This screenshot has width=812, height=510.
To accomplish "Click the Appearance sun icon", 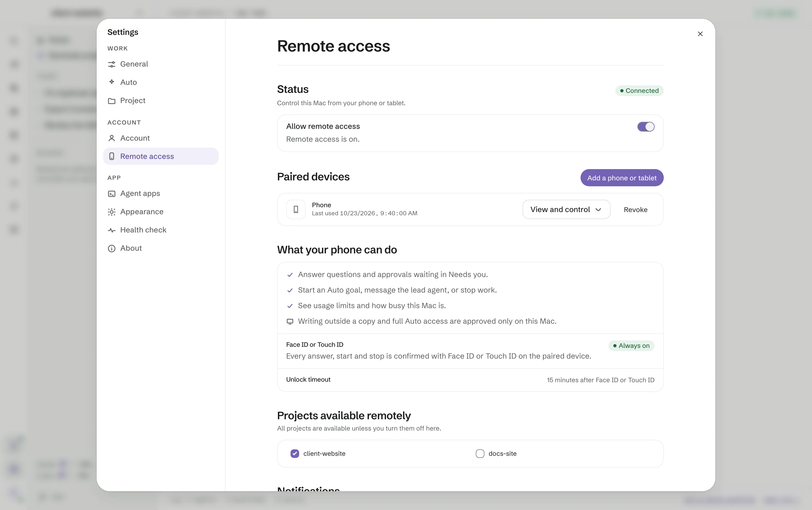I will point(112,212).
